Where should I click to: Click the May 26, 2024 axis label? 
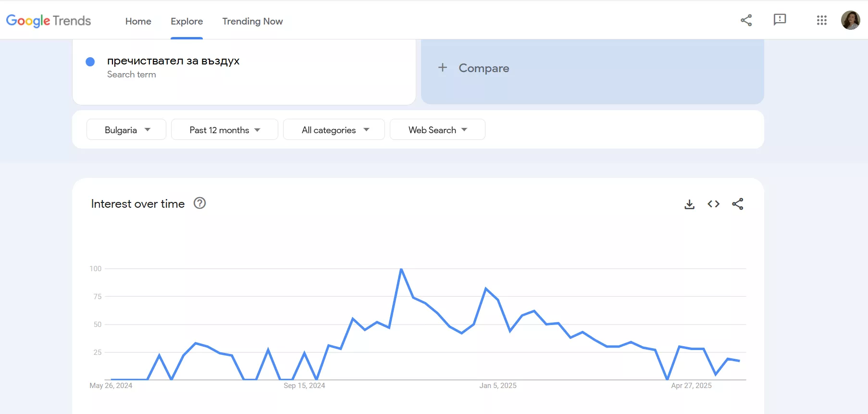tap(111, 386)
